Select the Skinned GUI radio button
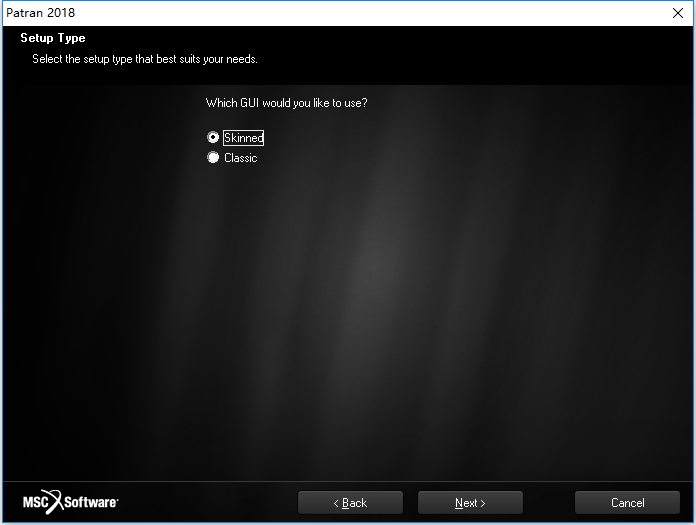This screenshot has height=525, width=696. [213, 138]
